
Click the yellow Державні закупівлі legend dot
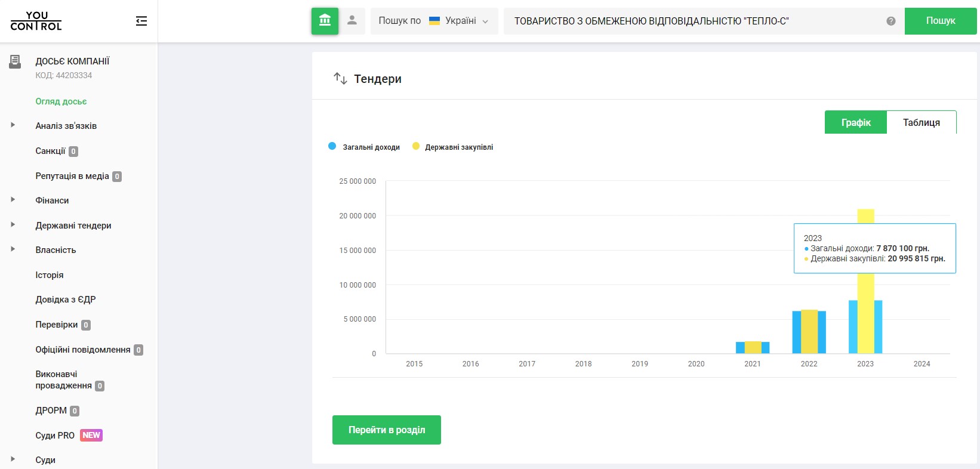click(x=417, y=146)
